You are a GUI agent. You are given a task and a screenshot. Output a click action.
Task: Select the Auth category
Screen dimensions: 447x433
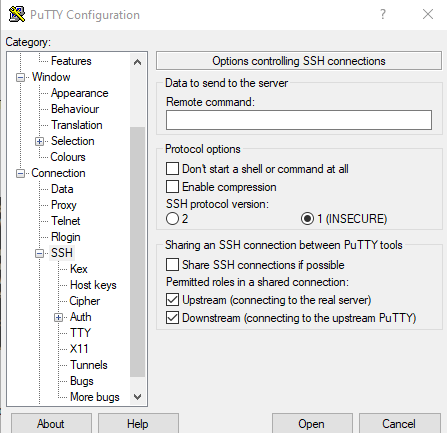(81, 317)
